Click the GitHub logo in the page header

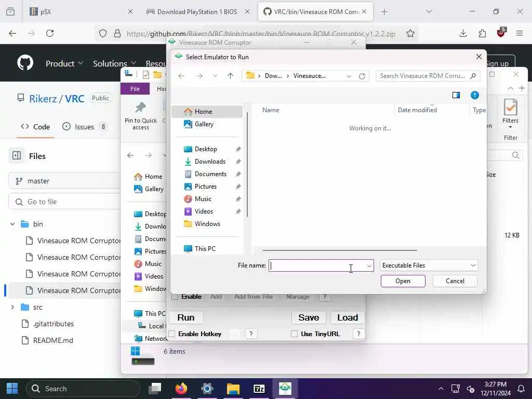point(25,62)
